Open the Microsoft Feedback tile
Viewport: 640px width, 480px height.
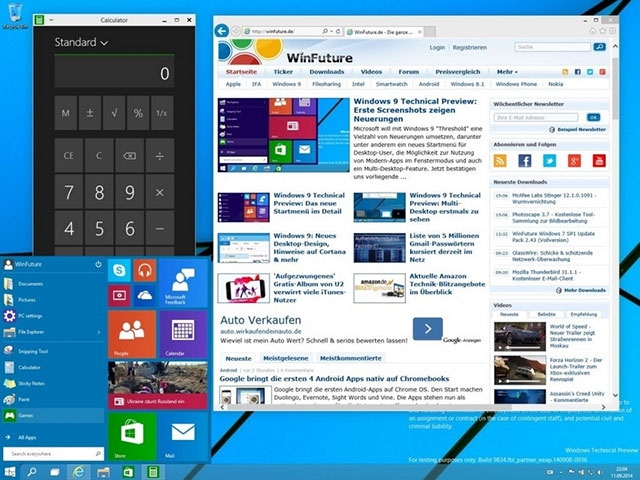(183, 283)
